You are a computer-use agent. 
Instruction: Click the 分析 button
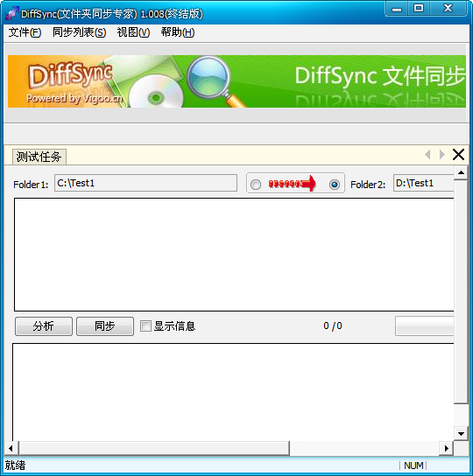pos(44,326)
